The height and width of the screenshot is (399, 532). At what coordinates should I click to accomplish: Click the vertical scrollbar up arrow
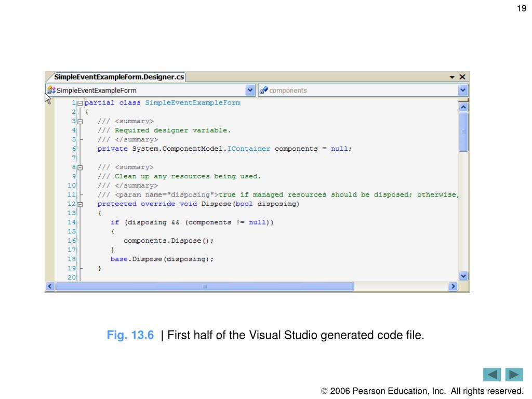click(463, 108)
